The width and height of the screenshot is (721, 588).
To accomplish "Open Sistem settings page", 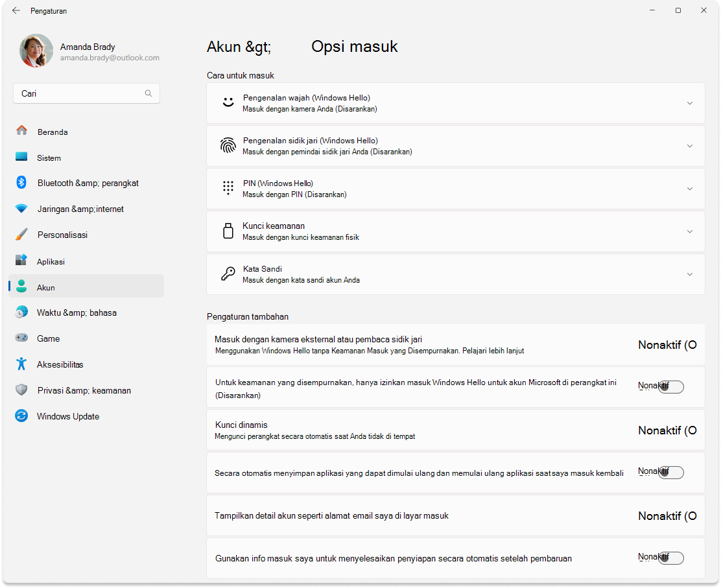I will 86,158.
